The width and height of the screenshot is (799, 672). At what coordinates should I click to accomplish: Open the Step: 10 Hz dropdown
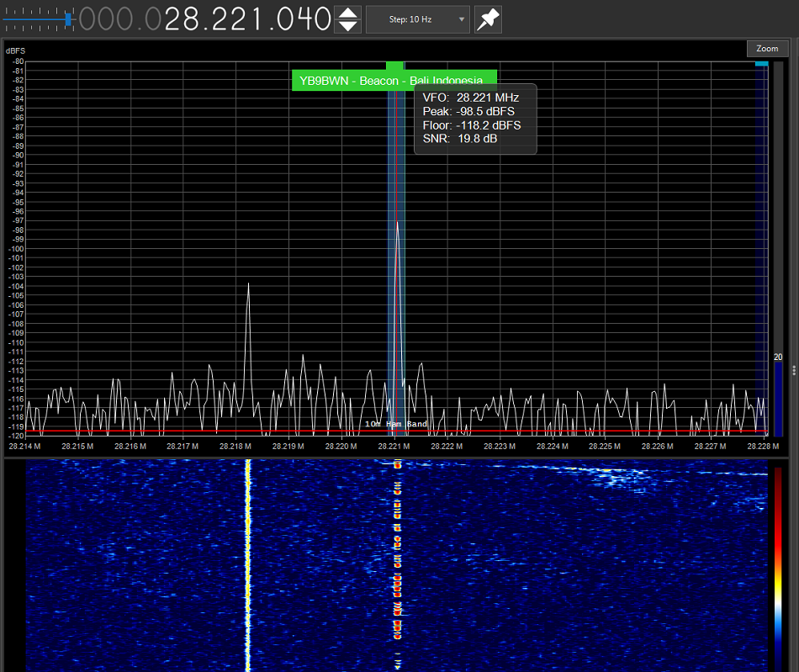[417, 19]
